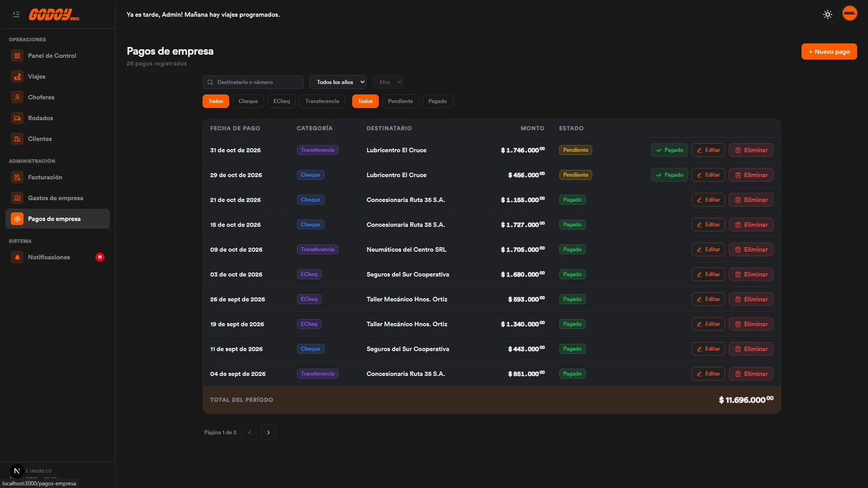Click the Facturación sidebar icon

[x=17, y=177]
